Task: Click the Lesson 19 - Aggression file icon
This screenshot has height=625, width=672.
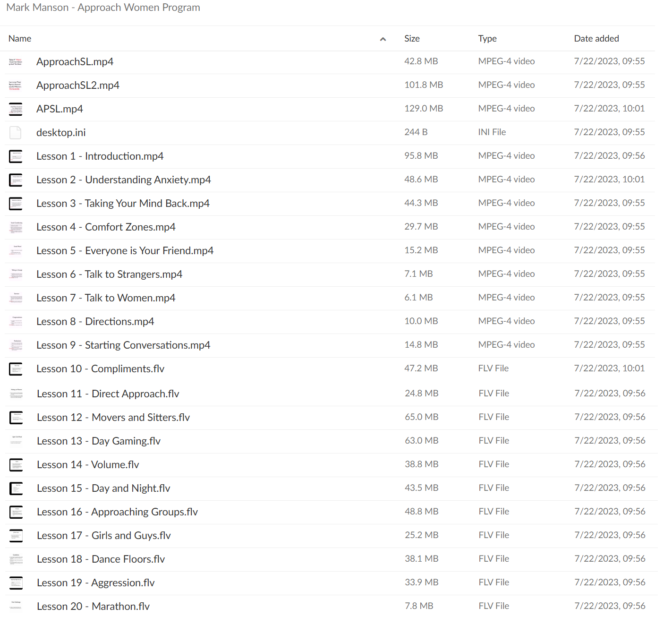Action: pos(16,583)
